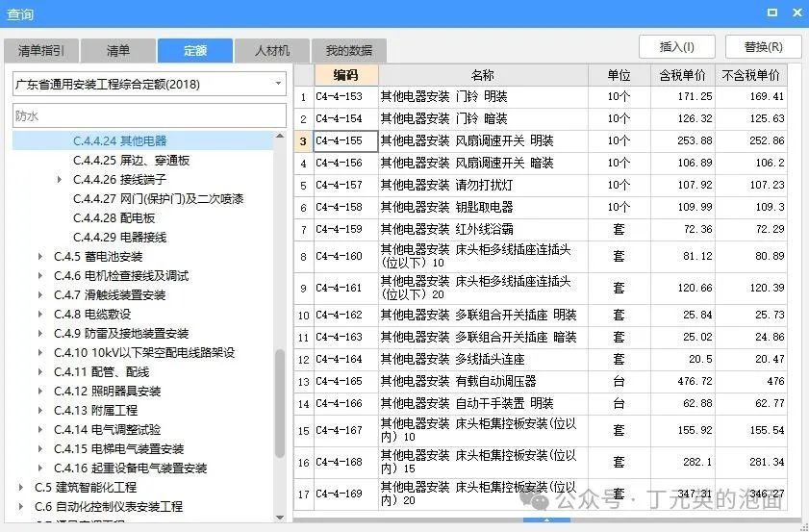Screen dimensions: 809x532
Task: Click price value 476.72
Action: (695, 381)
